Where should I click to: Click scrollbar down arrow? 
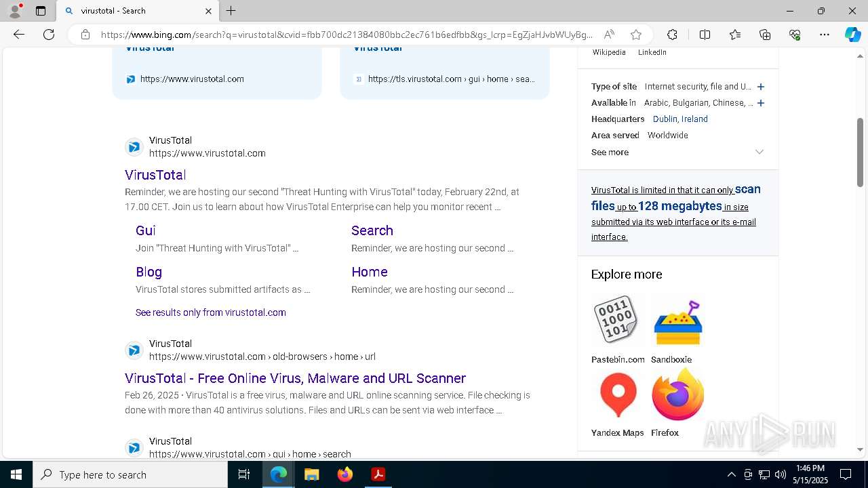pyautogui.click(x=860, y=449)
